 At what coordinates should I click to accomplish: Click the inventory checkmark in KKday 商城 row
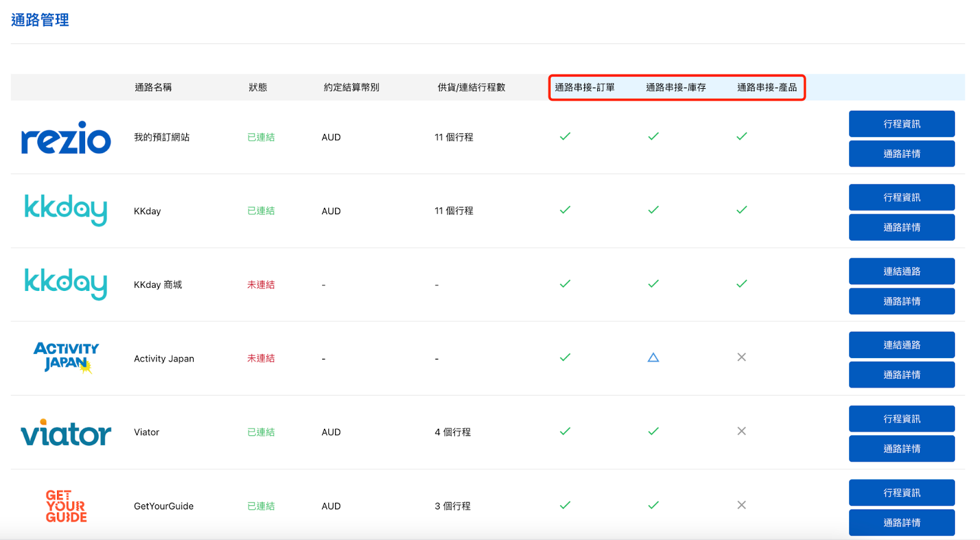tap(654, 284)
